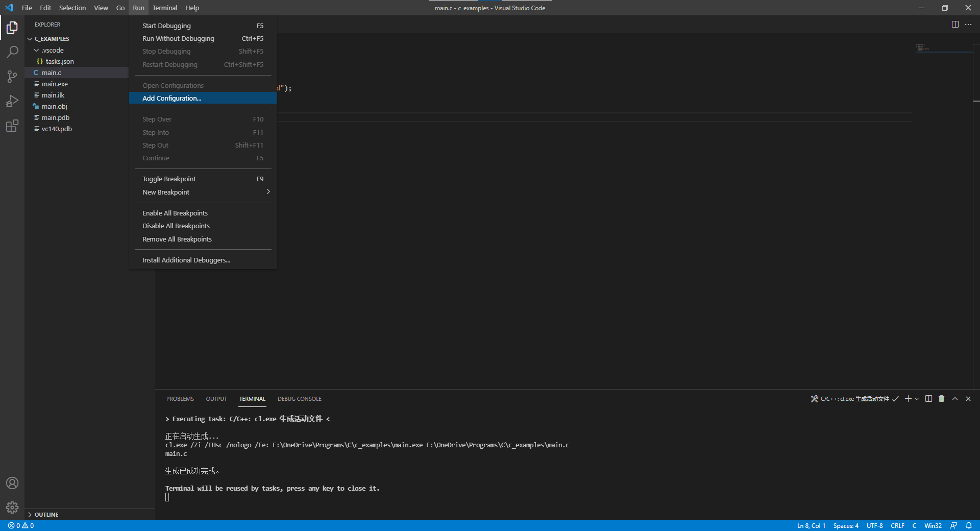Open the Search view in activity bar
Screen dimensions: 980x531
point(12,52)
